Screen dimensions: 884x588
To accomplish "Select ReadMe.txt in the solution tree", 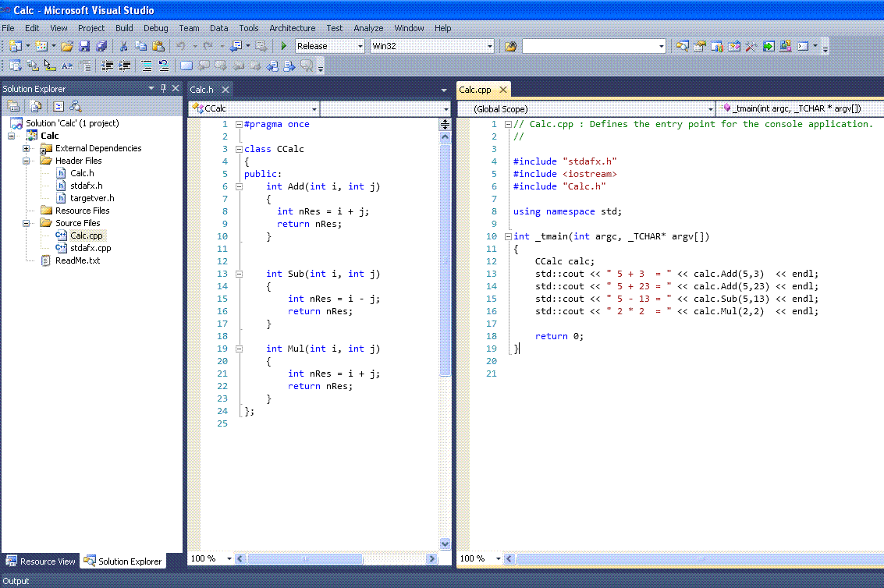I will (78, 261).
